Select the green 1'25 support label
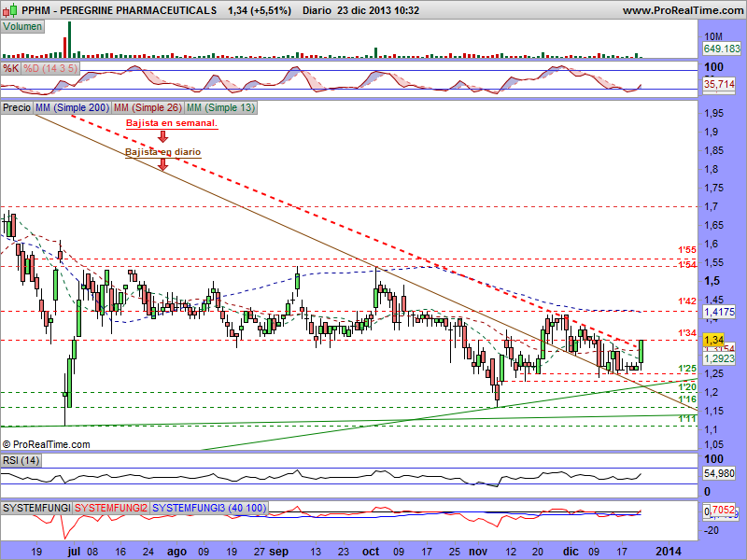This screenshot has height=560, width=747. pyautogui.click(x=687, y=369)
